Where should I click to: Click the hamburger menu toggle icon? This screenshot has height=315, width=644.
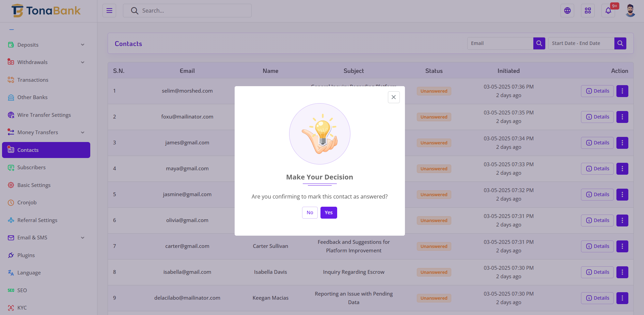coord(109,11)
